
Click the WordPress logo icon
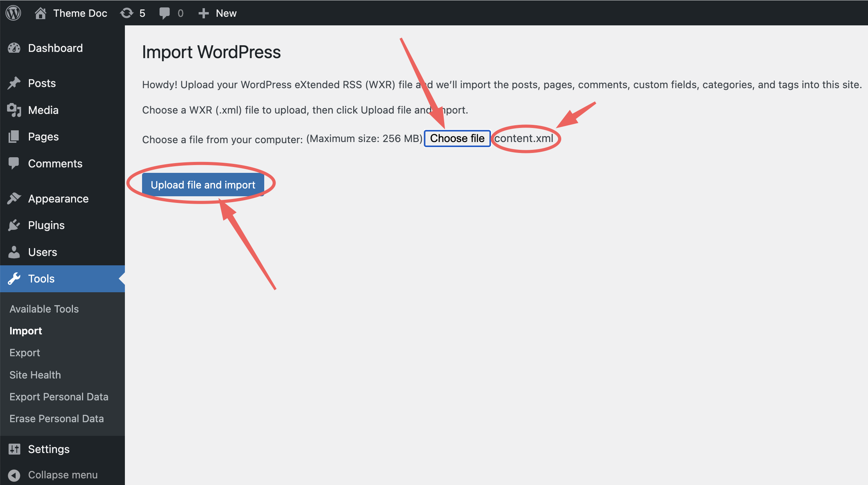click(13, 12)
